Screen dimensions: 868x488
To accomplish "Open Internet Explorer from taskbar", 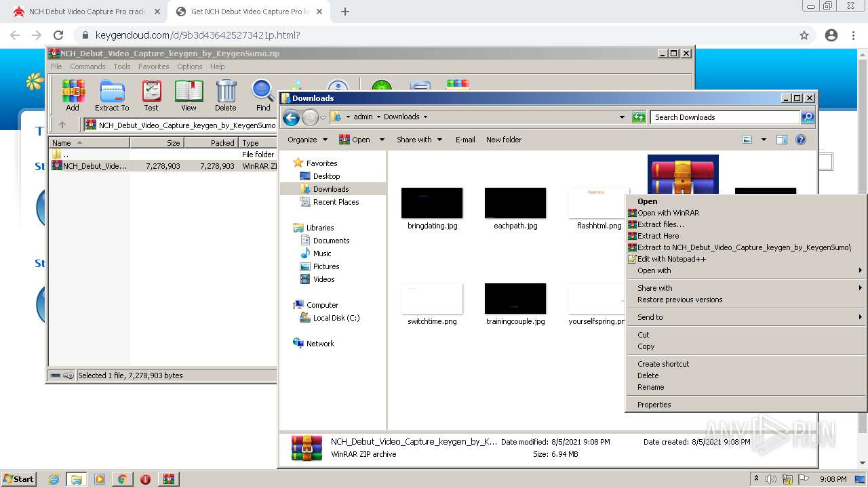I will point(54,479).
